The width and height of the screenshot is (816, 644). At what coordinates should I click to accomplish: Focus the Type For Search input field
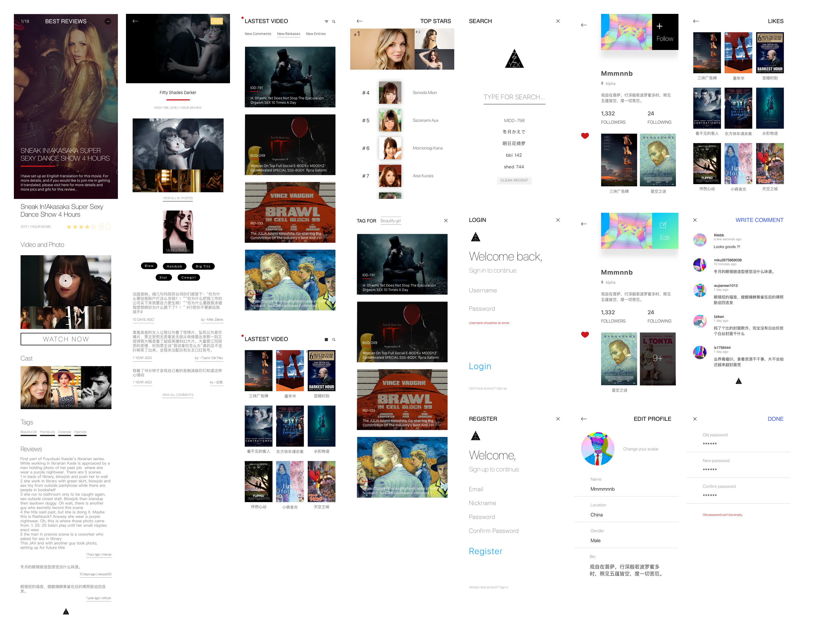click(x=514, y=97)
